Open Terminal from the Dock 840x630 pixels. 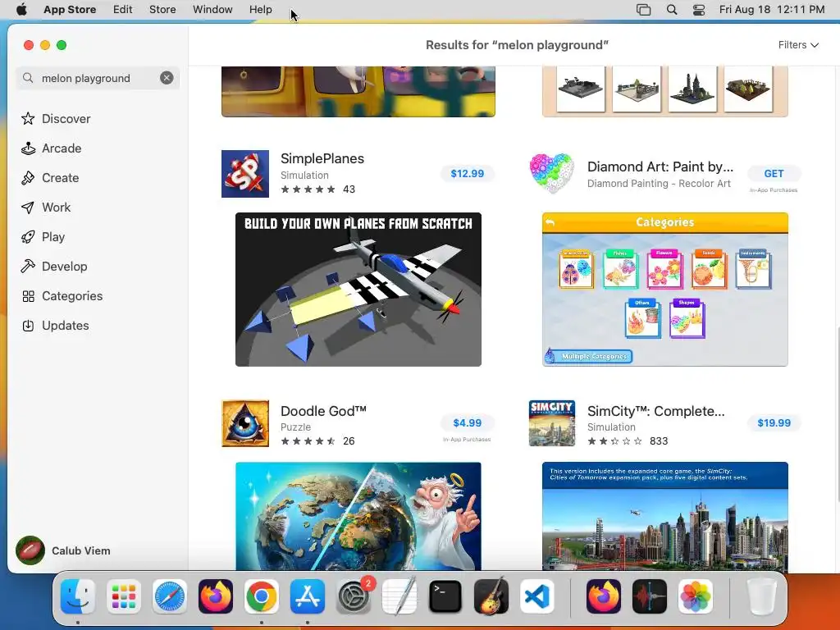pyautogui.click(x=445, y=596)
